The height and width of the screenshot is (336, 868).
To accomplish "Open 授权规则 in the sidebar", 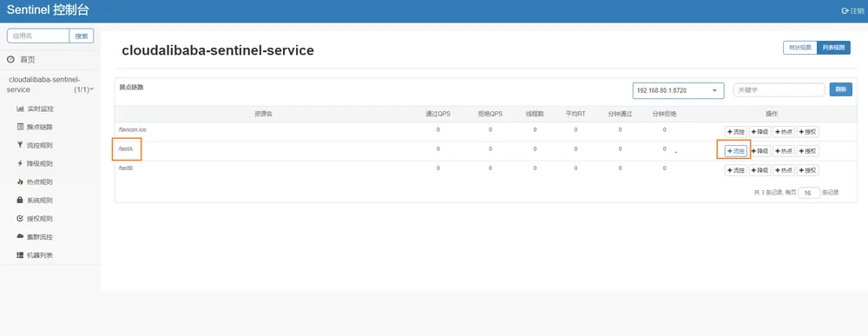I will [36, 218].
